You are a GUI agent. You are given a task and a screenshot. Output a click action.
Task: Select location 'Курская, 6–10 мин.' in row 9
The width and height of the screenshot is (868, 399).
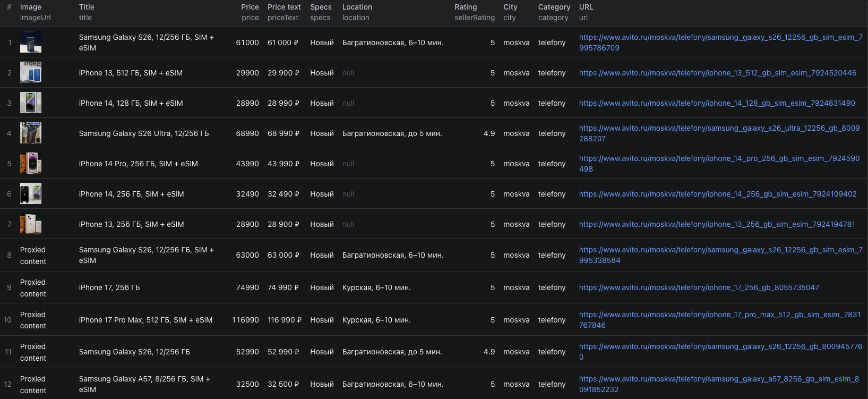click(376, 287)
